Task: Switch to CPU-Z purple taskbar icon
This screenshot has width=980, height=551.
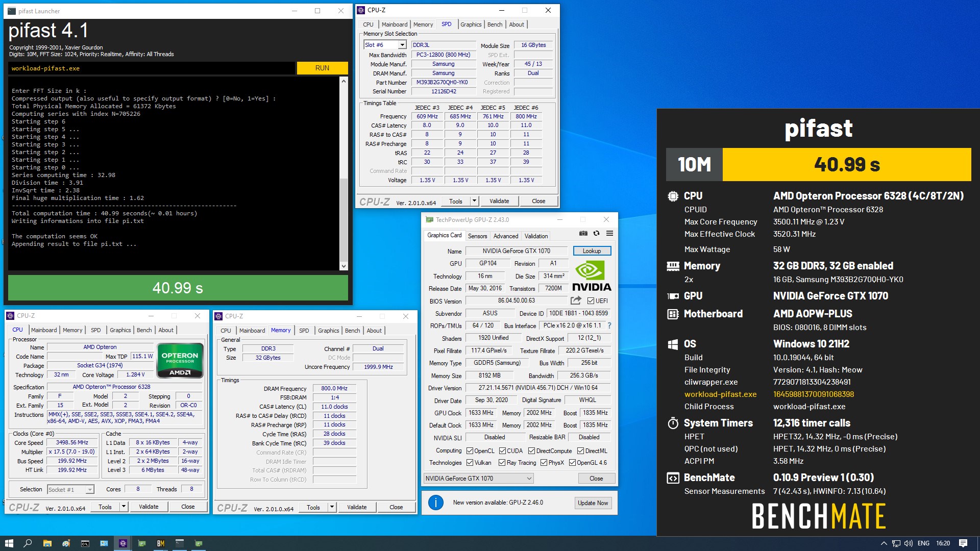Action: click(x=123, y=543)
